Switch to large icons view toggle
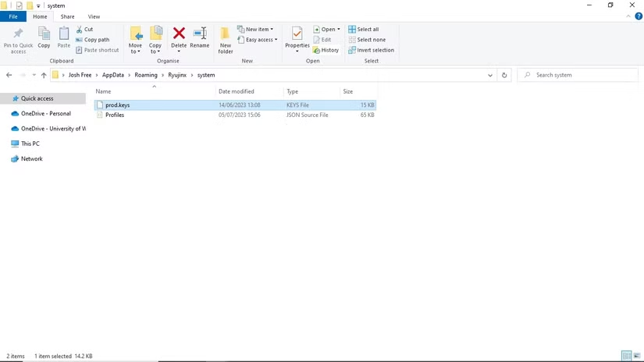This screenshot has width=644, height=362. (637, 356)
